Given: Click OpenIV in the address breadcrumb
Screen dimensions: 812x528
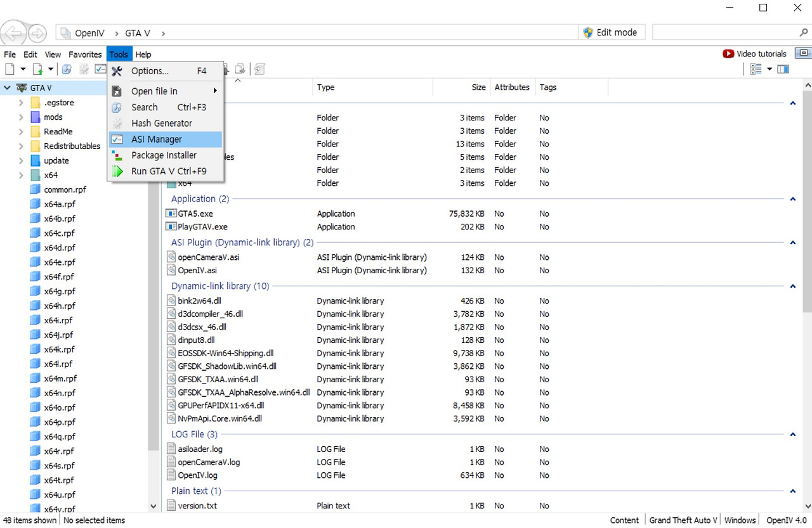Looking at the screenshot, I should (89, 33).
